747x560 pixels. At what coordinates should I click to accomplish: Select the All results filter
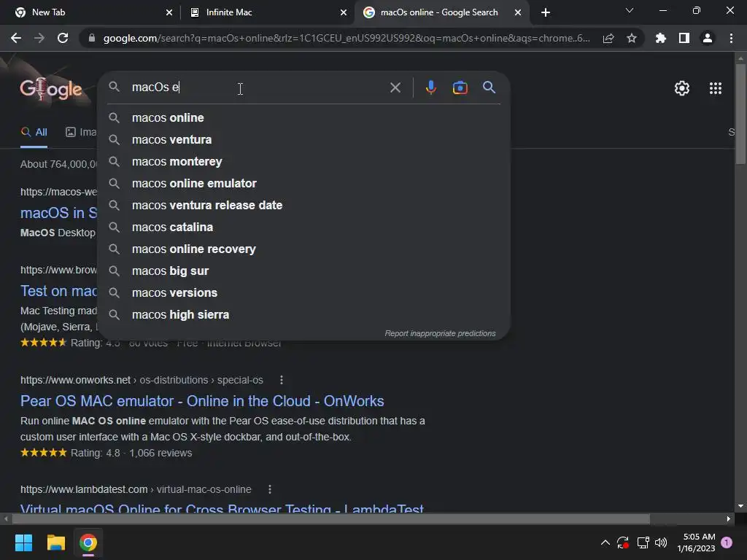click(x=34, y=132)
